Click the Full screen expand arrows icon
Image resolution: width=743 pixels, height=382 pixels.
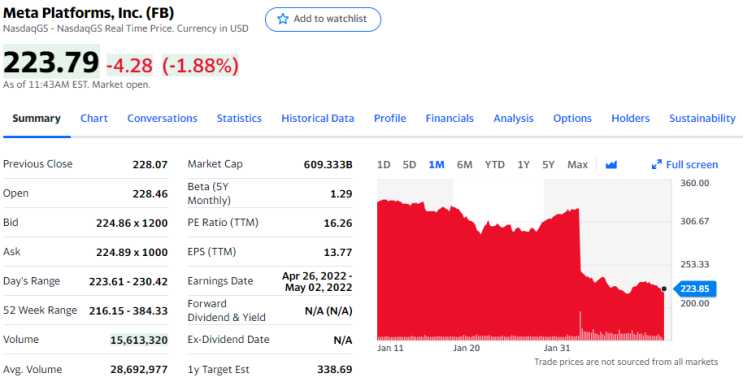pos(656,164)
